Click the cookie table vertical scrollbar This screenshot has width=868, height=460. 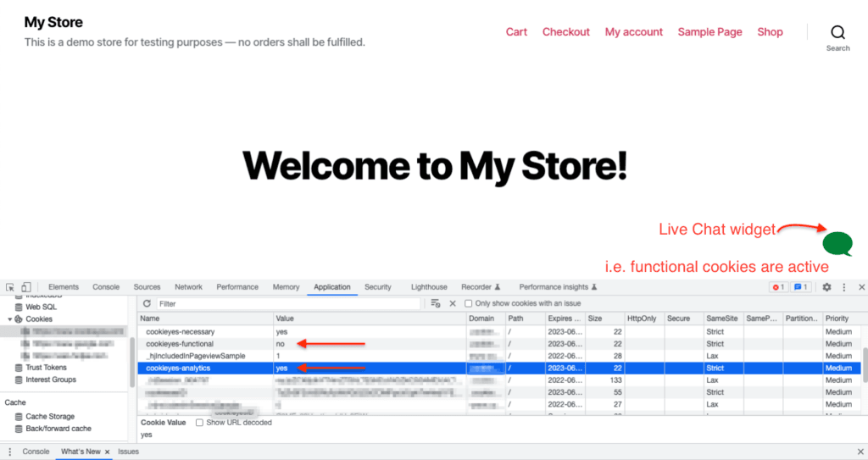click(865, 365)
